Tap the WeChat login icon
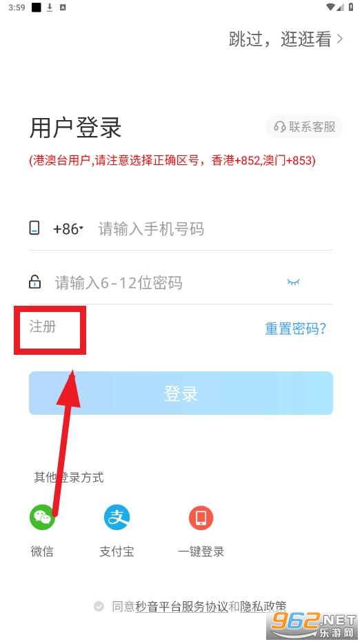The height and width of the screenshot is (644, 362). point(42,517)
